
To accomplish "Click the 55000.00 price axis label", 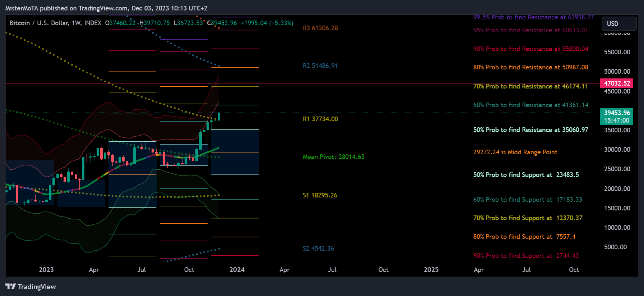I will pyautogui.click(x=617, y=52).
